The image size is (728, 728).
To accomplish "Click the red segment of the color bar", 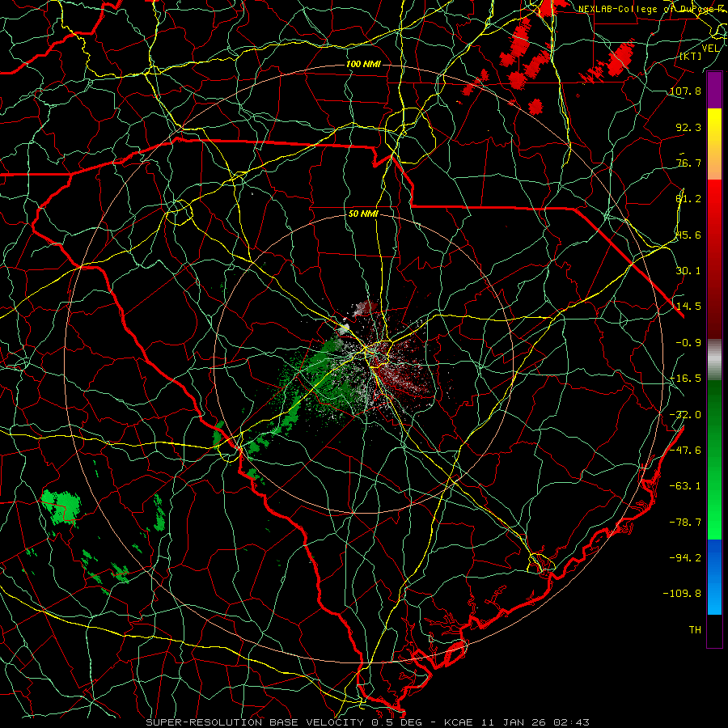I will tap(714, 259).
